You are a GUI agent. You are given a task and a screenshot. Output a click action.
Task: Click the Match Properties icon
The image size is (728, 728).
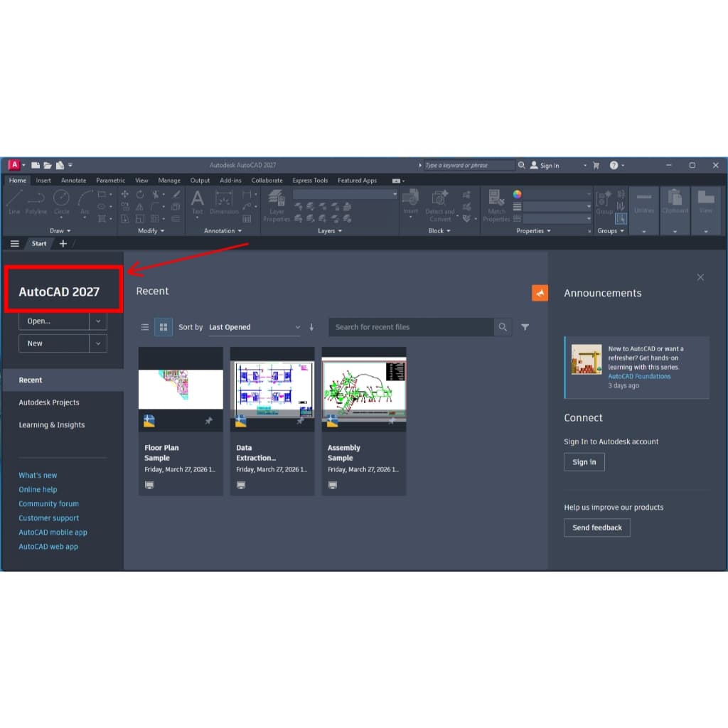tap(496, 205)
